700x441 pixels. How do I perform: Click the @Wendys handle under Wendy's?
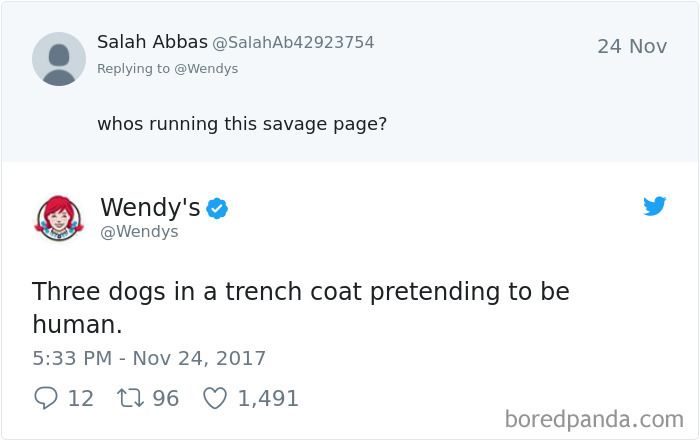139,232
